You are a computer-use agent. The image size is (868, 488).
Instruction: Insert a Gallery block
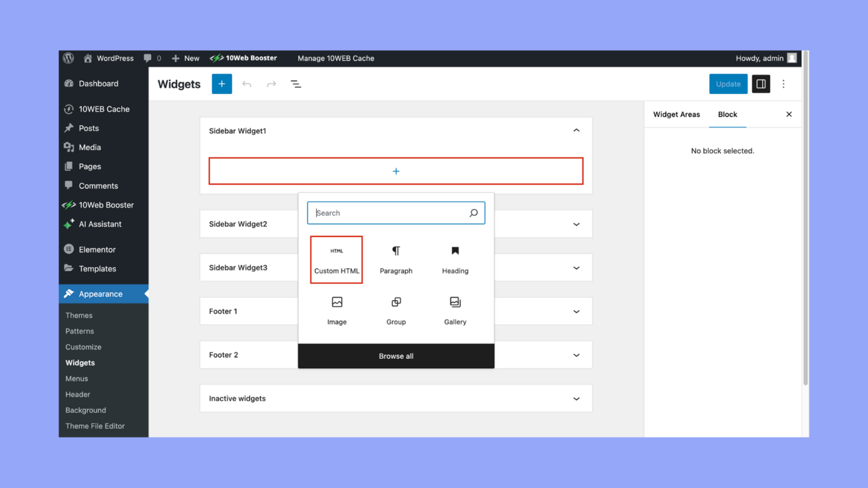454,310
